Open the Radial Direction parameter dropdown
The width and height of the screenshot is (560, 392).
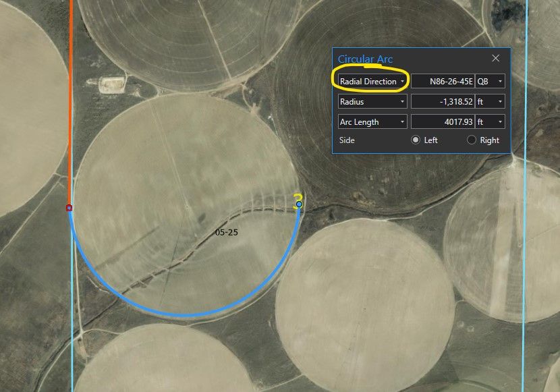[372, 82]
